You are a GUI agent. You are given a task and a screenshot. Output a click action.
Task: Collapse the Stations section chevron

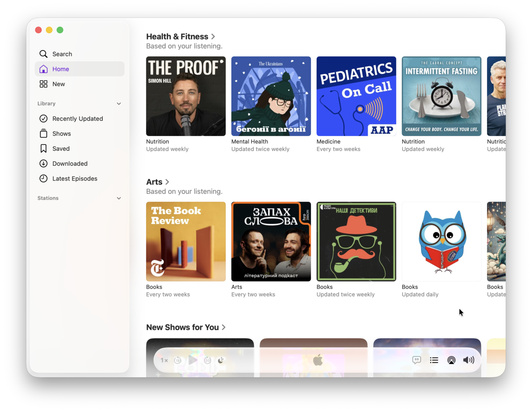coord(119,198)
